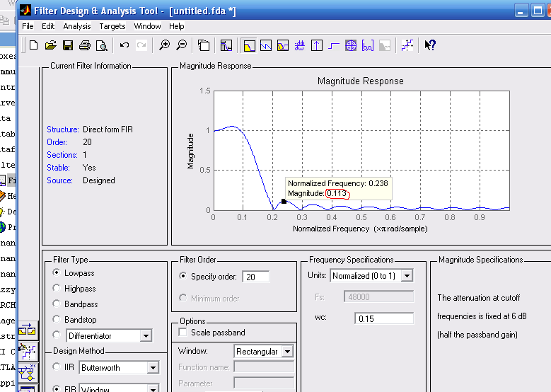Click the filter order field showing 20
Viewport: 551px width, 392px height.
tap(256, 277)
